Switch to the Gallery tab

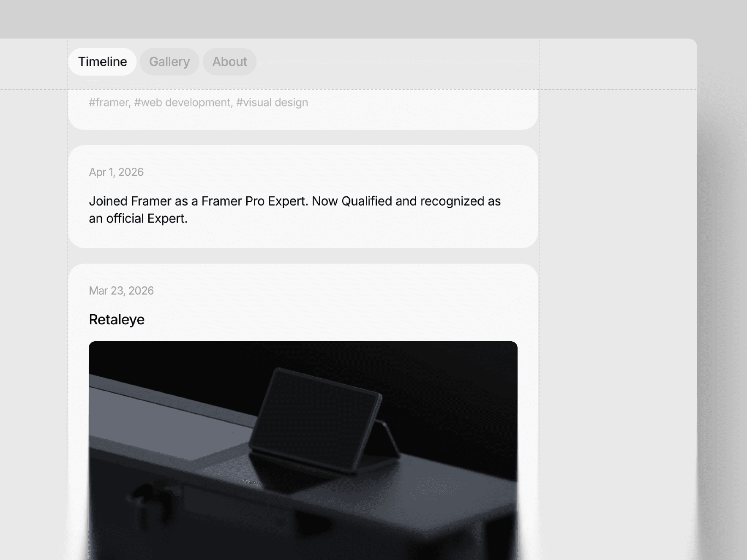pos(169,62)
